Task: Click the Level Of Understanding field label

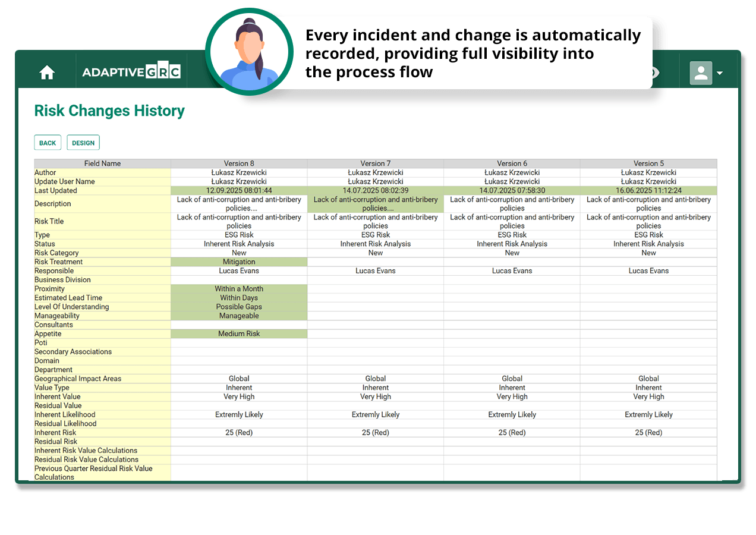Action: (x=72, y=307)
